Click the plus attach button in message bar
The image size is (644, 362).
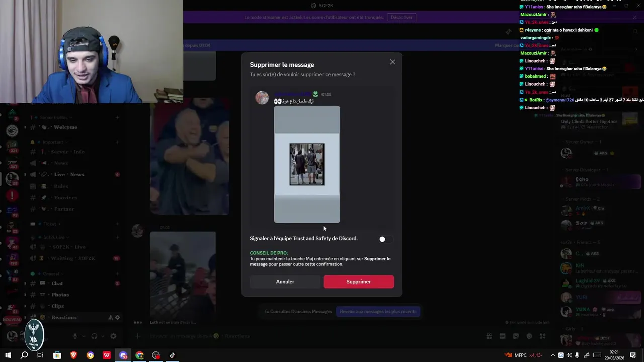[x=138, y=336]
